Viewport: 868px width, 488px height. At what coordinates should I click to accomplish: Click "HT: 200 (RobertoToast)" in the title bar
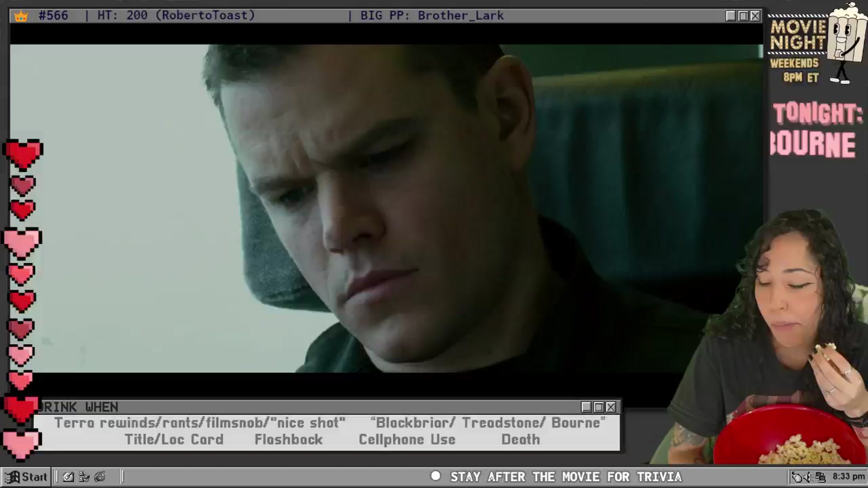(176, 15)
